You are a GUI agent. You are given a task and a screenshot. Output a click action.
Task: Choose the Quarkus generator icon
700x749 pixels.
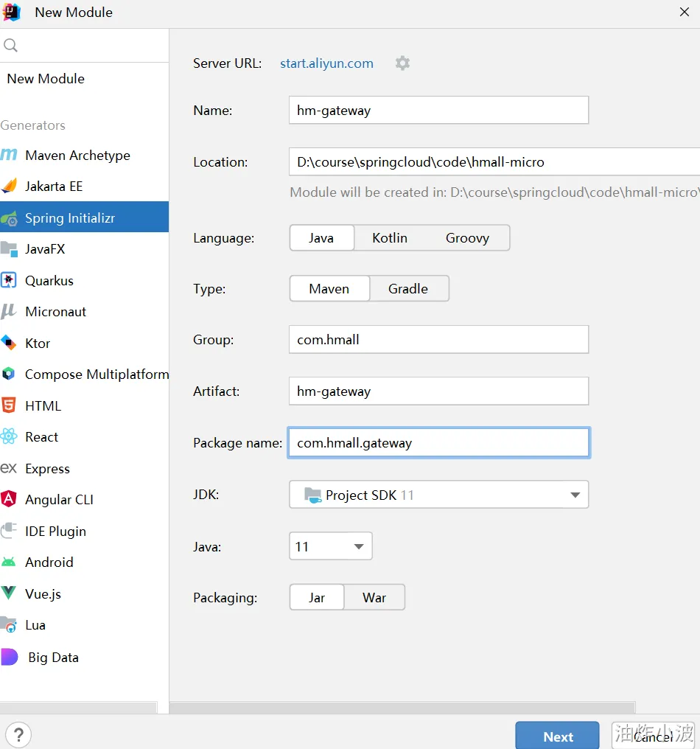pyautogui.click(x=9, y=280)
